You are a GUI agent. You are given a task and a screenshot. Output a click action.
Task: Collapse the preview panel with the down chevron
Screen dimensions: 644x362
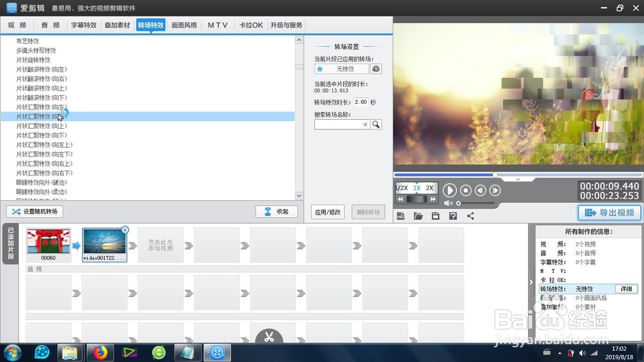(x=518, y=180)
